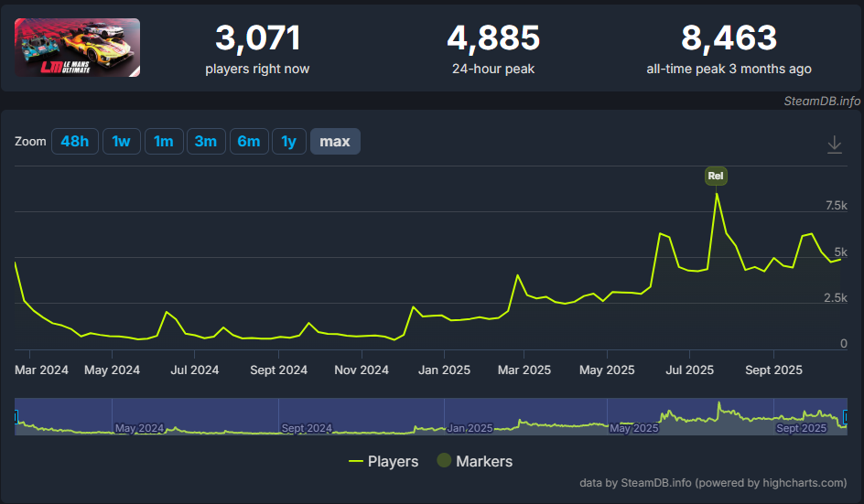Set zoom to 6m

point(249,142)
